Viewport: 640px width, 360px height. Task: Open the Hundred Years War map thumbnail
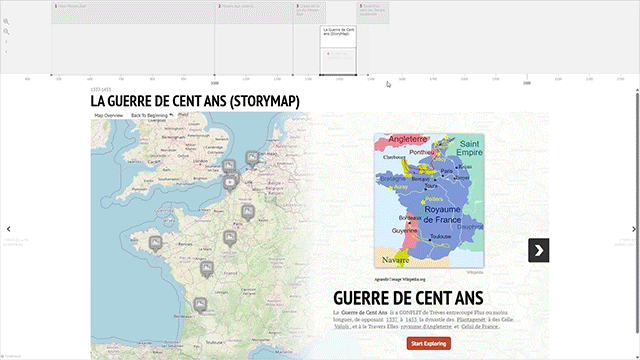(429, 201)
